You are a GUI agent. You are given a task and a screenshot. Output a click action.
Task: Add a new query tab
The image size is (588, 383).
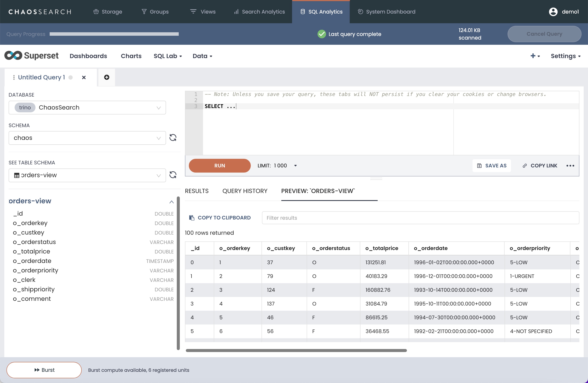click(x=106, y=77)
